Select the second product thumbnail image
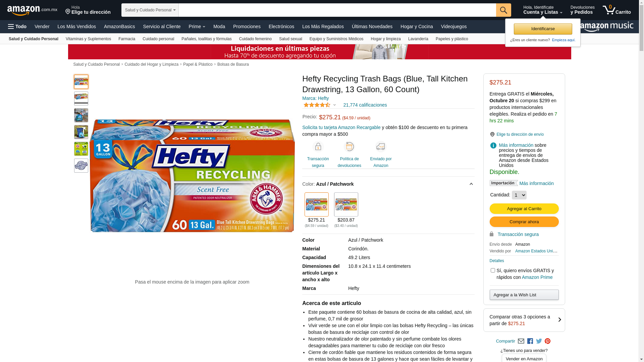The width and height of the screenshot is (644, 362). pos(81,99)
